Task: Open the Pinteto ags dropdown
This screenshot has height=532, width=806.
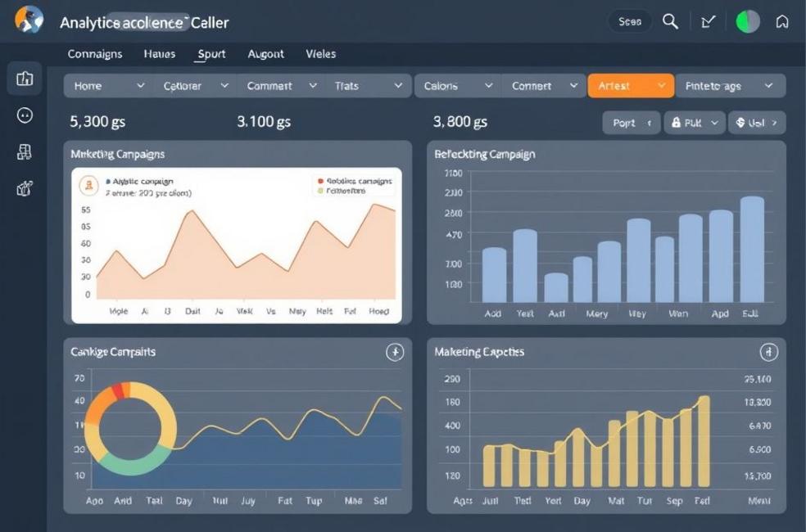Action: pos(730,86)
